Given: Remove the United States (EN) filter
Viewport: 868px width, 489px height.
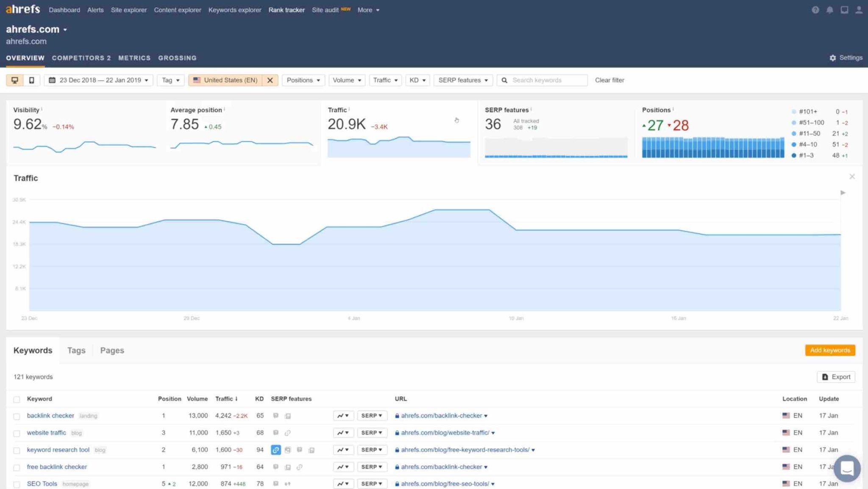Looking at the screenshot, I should [x=270, y=80].
